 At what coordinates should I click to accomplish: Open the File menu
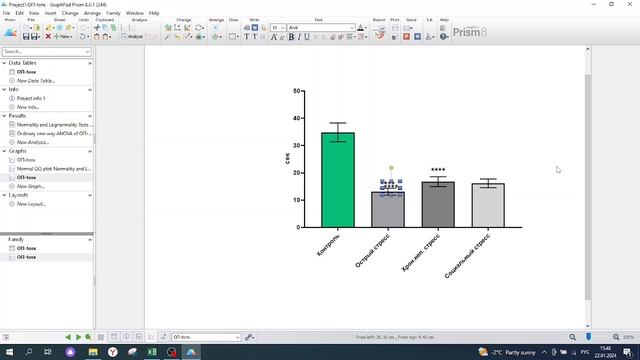pos(6,13)
